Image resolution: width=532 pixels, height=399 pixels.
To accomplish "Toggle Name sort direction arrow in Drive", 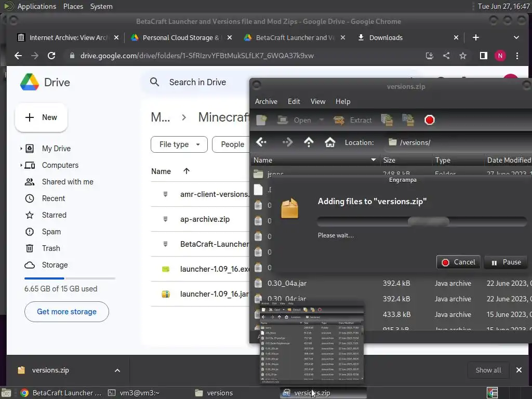I will 187,171.
